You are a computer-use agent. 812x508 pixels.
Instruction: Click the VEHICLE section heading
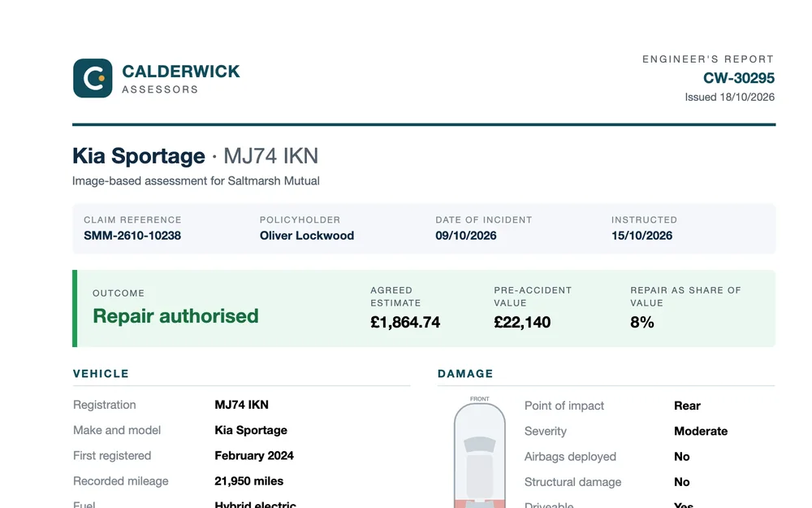(101, 374)
